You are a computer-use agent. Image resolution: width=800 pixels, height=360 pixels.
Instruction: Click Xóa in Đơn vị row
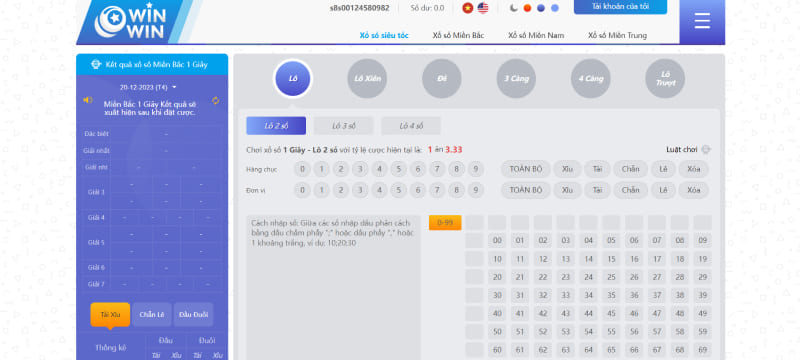(693, 190)
